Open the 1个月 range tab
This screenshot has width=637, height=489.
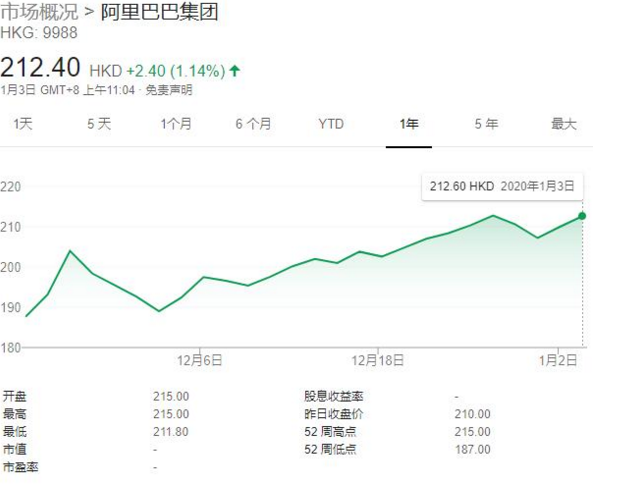(x=176, y=123)
